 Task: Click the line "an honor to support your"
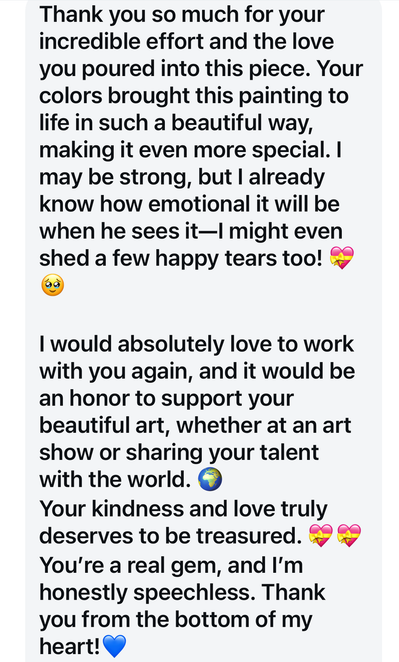coord(166,399)
